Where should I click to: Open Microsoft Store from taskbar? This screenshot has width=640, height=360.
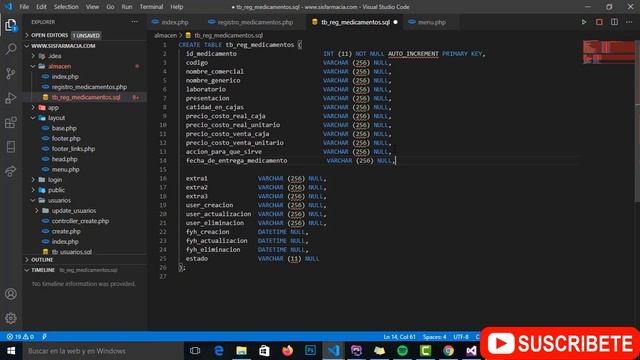264,351
